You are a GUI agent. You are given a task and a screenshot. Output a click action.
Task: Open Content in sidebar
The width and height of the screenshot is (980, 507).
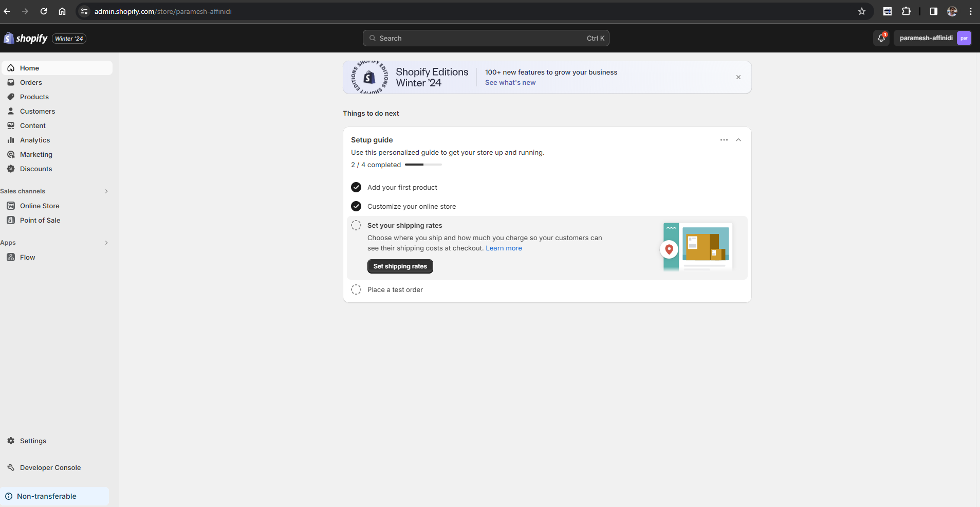pyautogui.click(x=57, y=125)
